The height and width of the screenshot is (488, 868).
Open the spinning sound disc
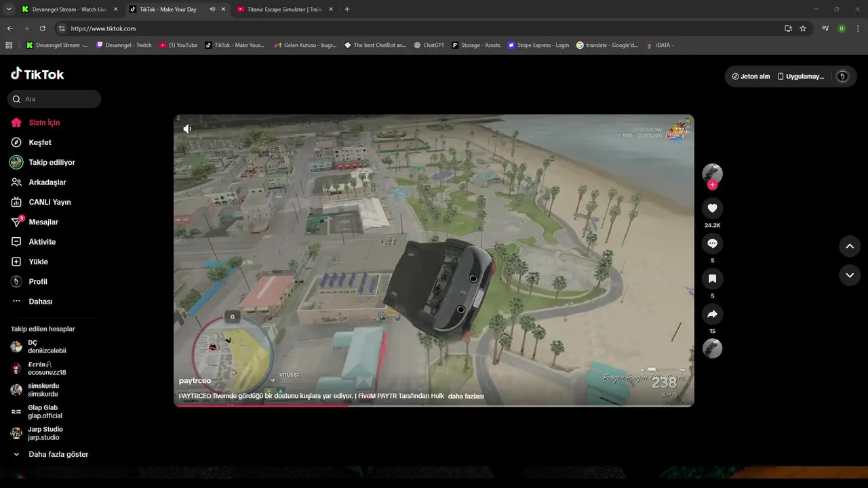[712, 348]
